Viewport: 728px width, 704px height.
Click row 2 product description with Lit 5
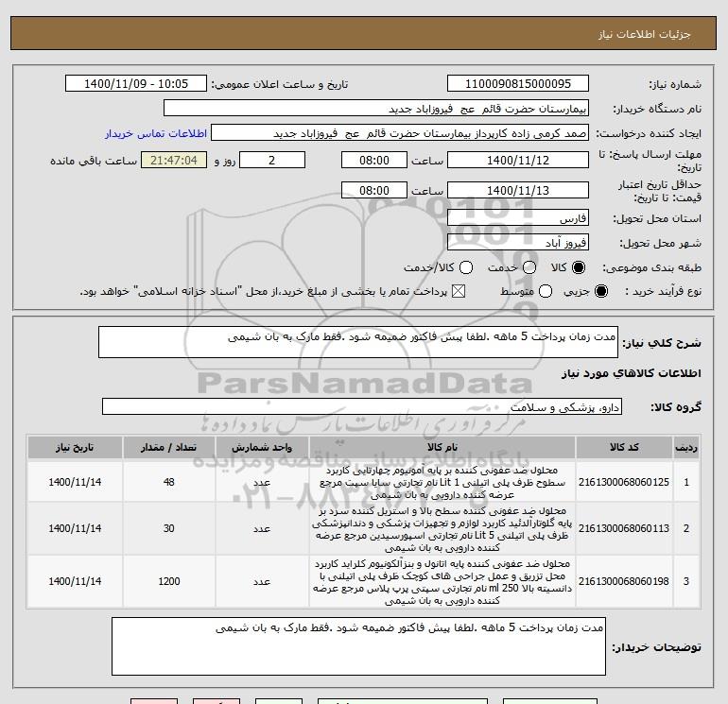coord(442,529)
